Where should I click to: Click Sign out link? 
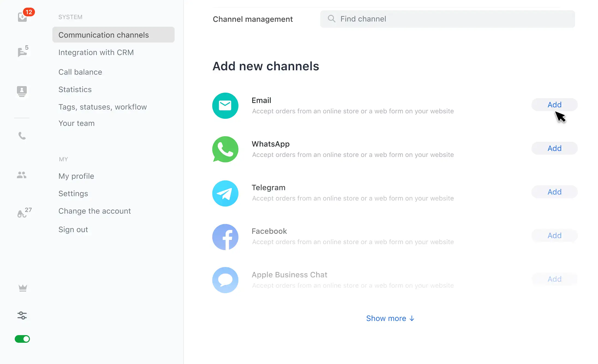coord(73,229)
